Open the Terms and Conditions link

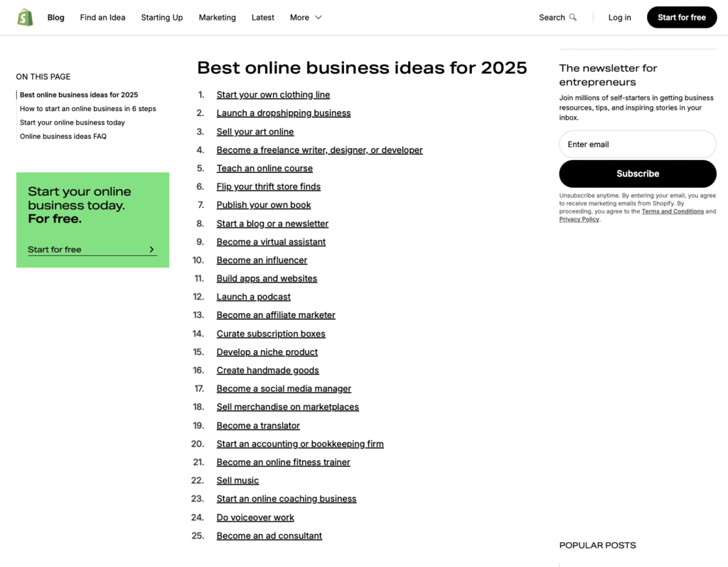pos(672,211)
